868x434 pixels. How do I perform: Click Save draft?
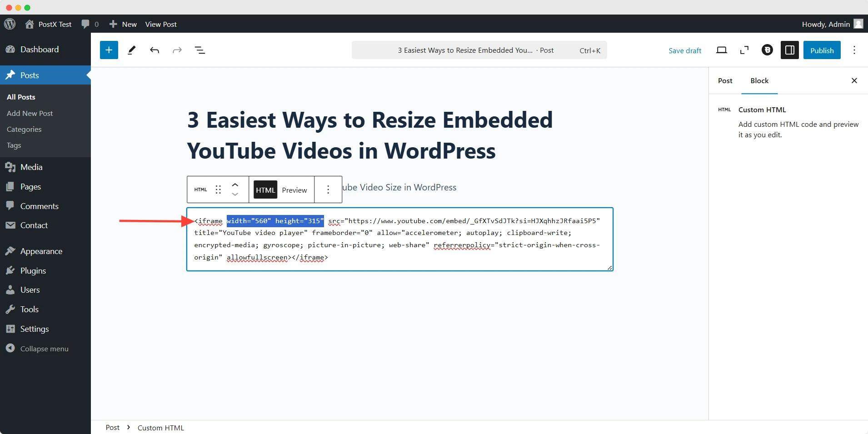685,50
